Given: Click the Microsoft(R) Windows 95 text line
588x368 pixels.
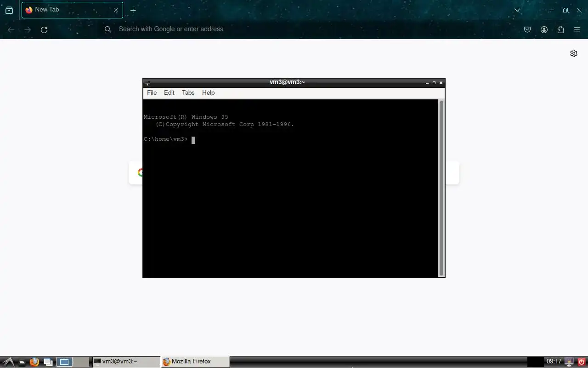Looking at the screenshot, I should click(x=186, y=117).
